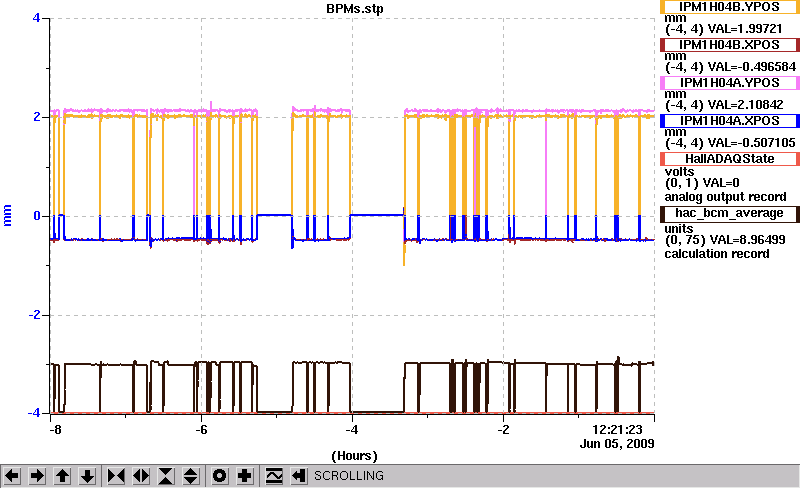Expand time axis with outward-pointing triangles icon
Image resolution: width=800 pixels, height=488 pixels.
(141, 476)
